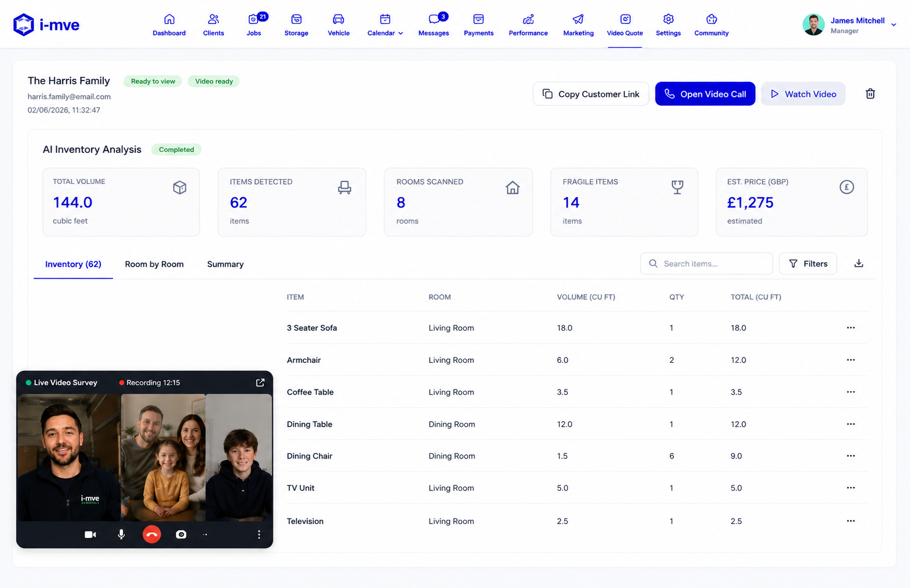Click the i-mve logo
The height and width of the screenshot is (588, 910).
(x=46, y=24)
